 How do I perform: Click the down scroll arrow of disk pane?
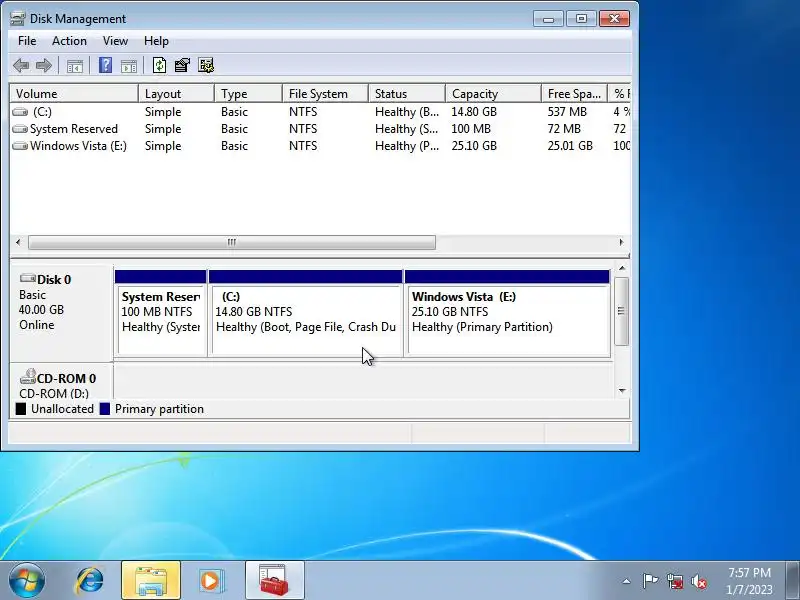tap(622, 391)
